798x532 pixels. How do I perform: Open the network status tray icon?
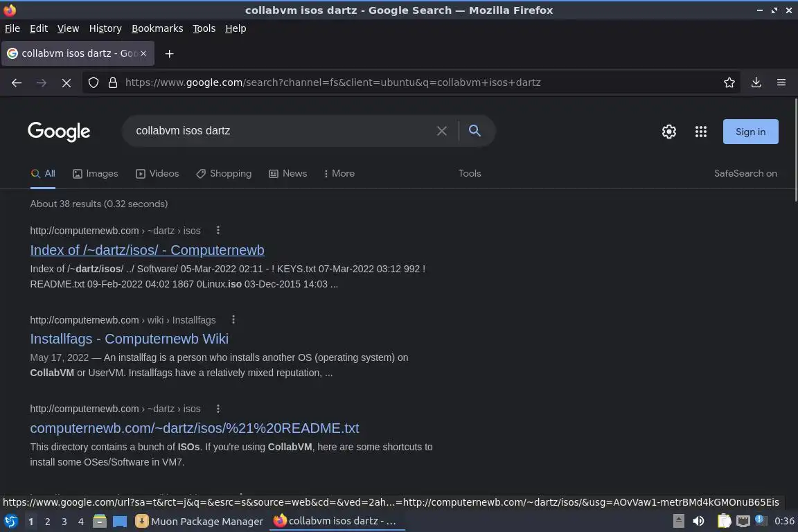click(743, 521)
